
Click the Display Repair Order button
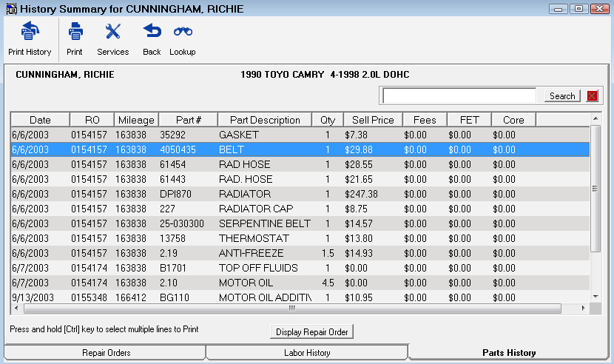[311, 332]
